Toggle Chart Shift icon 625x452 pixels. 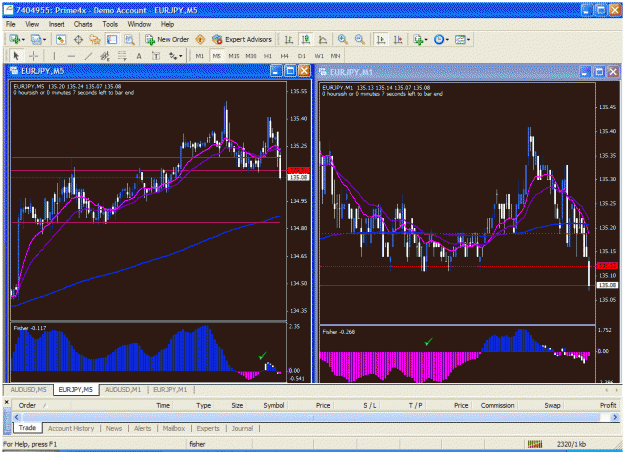(x=398, y=39)
